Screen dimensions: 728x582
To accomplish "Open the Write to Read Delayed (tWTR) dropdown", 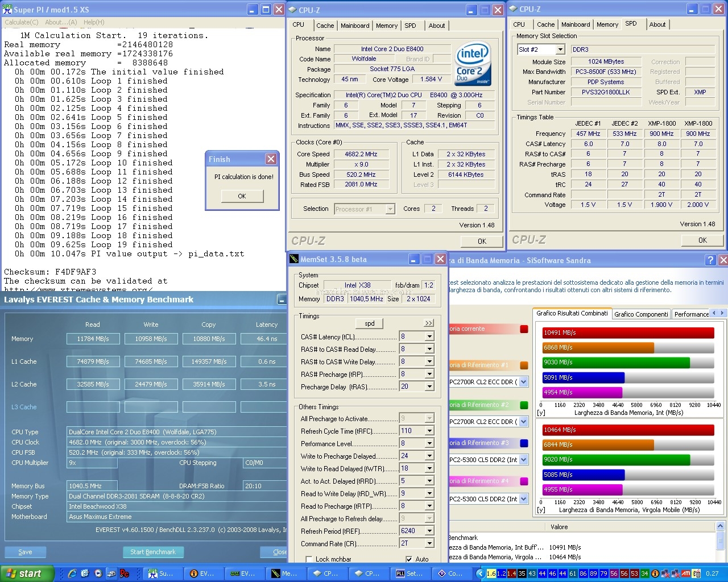I will pos(429,468).
